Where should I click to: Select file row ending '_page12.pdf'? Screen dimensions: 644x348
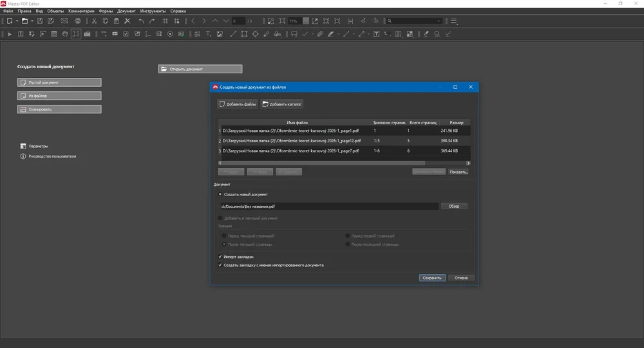point(344,141)
